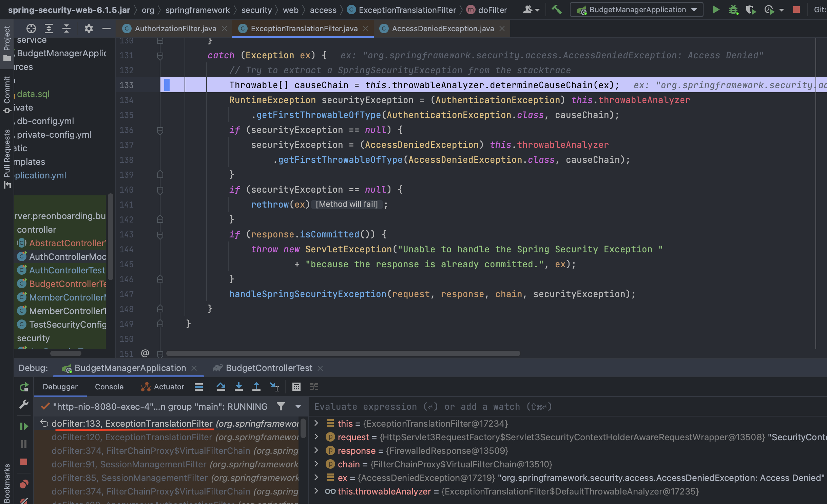Pause Program in debug sidebar
This screenshot has height=504, width=827.
tap(24, 444)
